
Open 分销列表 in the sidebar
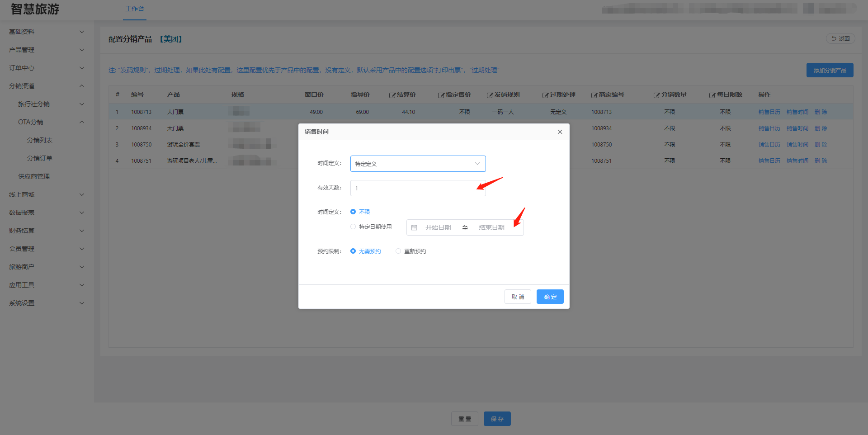click(40, 140)
